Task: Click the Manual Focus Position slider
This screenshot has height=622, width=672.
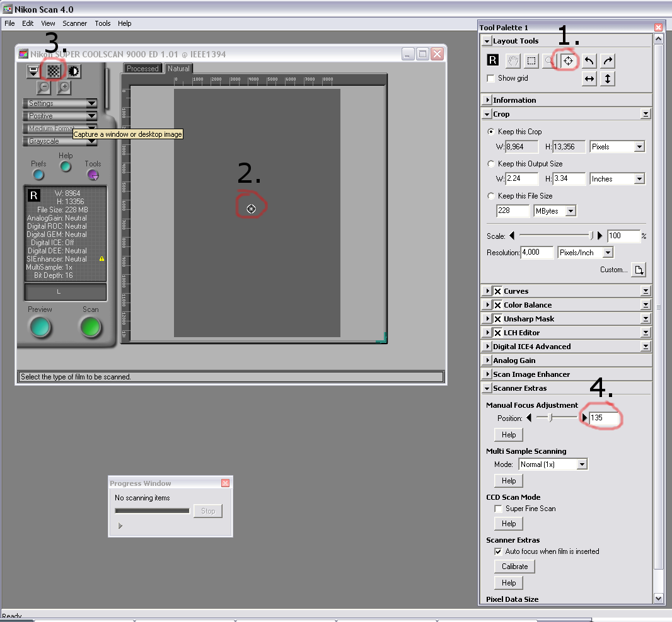Action: [x=557, y=417]
